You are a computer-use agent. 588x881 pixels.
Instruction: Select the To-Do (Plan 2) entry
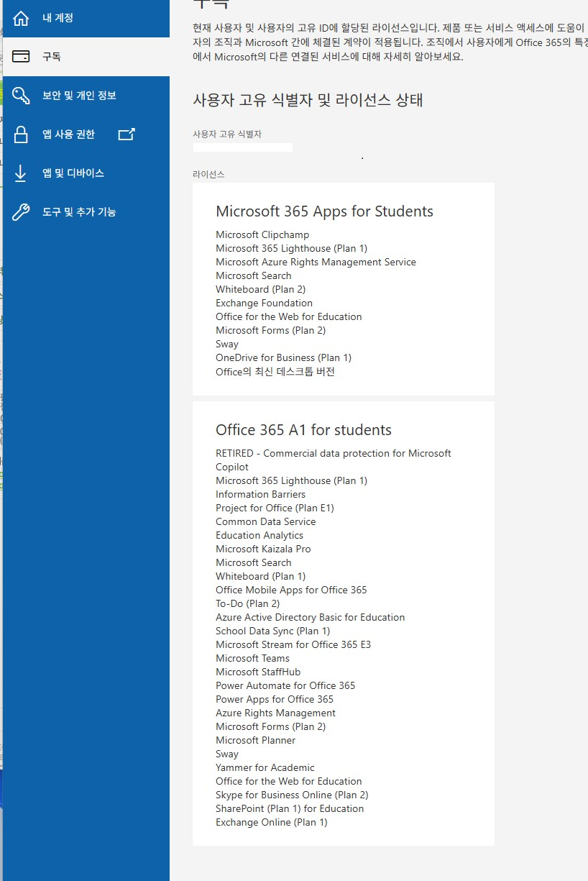pos(247,603)
